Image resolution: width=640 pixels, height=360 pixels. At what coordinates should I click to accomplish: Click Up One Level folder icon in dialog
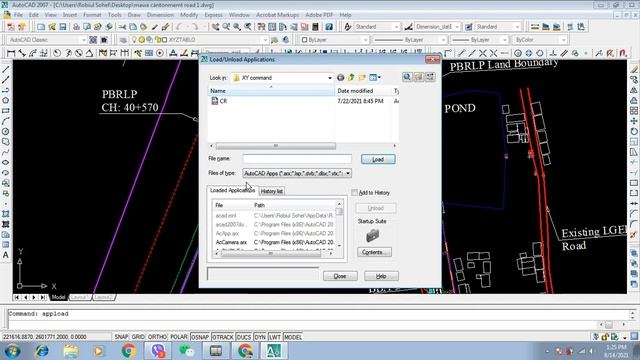[x=351, y=77]
